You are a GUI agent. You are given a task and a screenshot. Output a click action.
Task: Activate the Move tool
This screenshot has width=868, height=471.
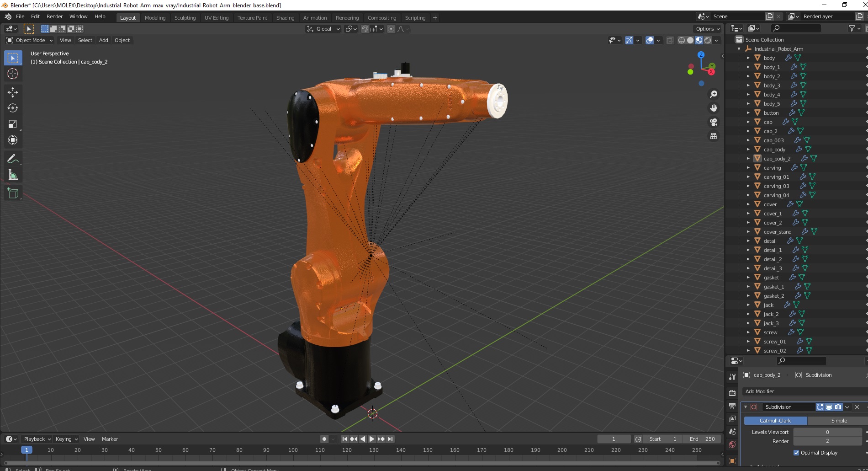point(13,92)
